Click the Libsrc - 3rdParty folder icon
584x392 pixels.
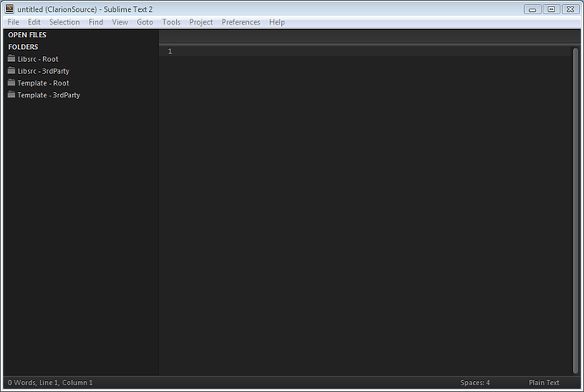(11, 71)
